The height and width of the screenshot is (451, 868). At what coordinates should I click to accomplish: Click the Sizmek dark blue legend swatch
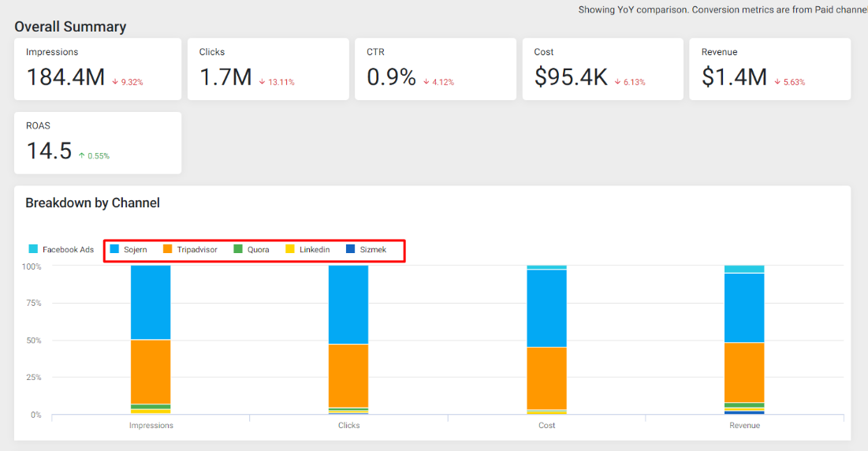tap(350, 249)
